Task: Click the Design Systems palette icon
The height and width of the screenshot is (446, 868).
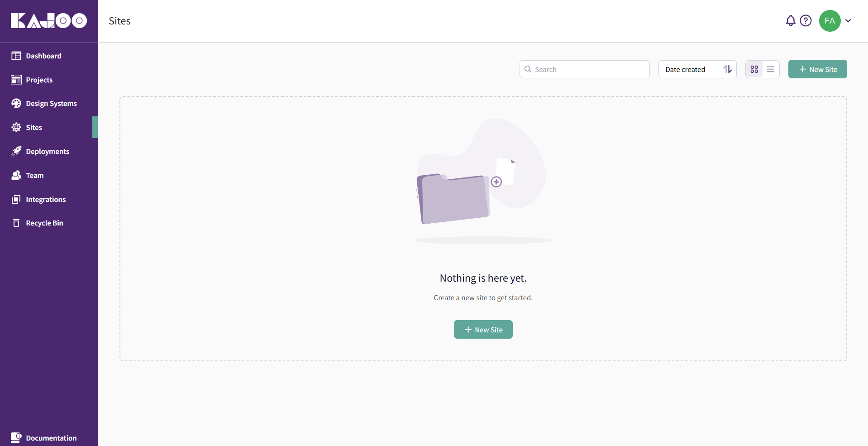Action: [16, 103]
